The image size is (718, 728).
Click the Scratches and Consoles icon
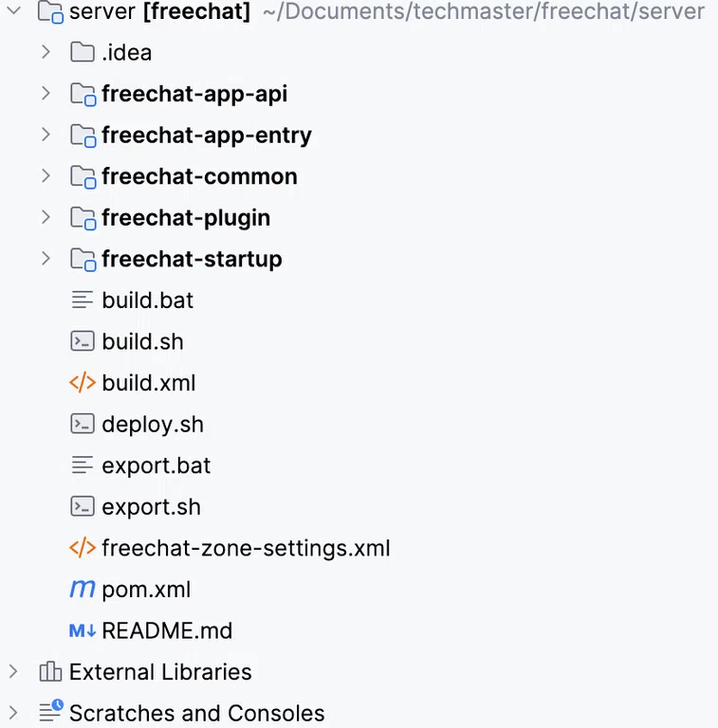(x=51, y=710)
